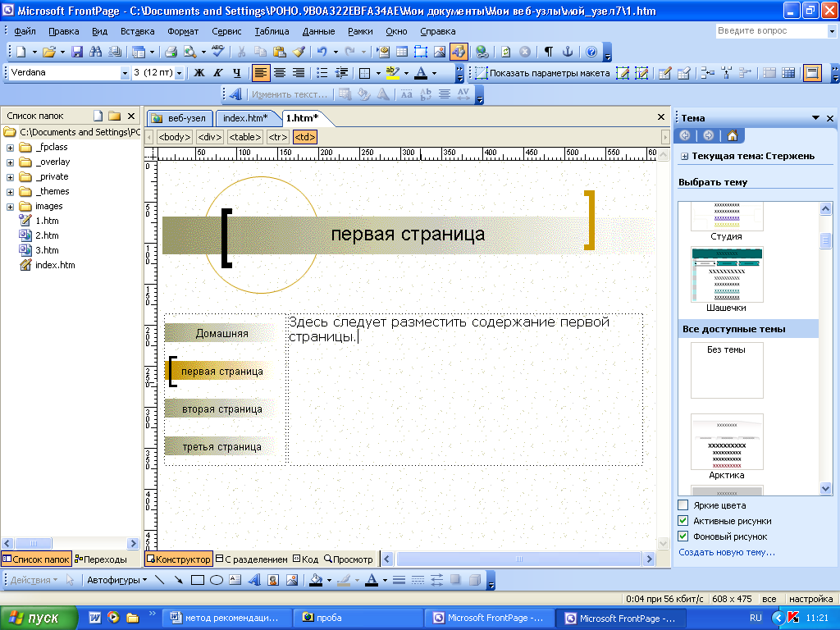The image size is (840, 630).
Task: Click the fill color bucket in drawing toolbar
Action: click(316, 580)
